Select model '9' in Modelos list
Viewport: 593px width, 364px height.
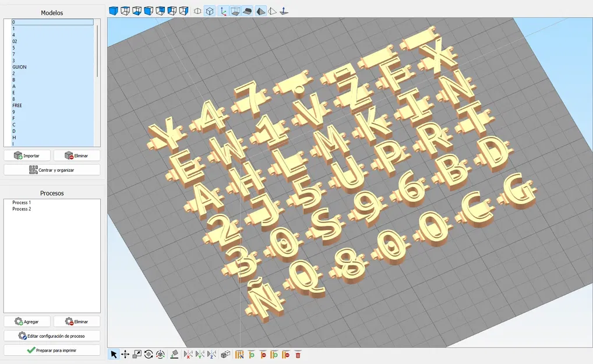tap(52, 112)
